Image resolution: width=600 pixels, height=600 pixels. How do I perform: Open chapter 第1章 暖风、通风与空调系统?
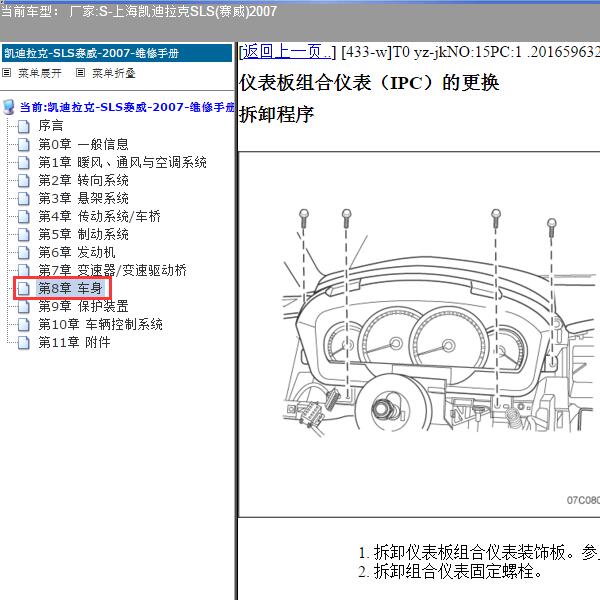click(x=122, y=162)
